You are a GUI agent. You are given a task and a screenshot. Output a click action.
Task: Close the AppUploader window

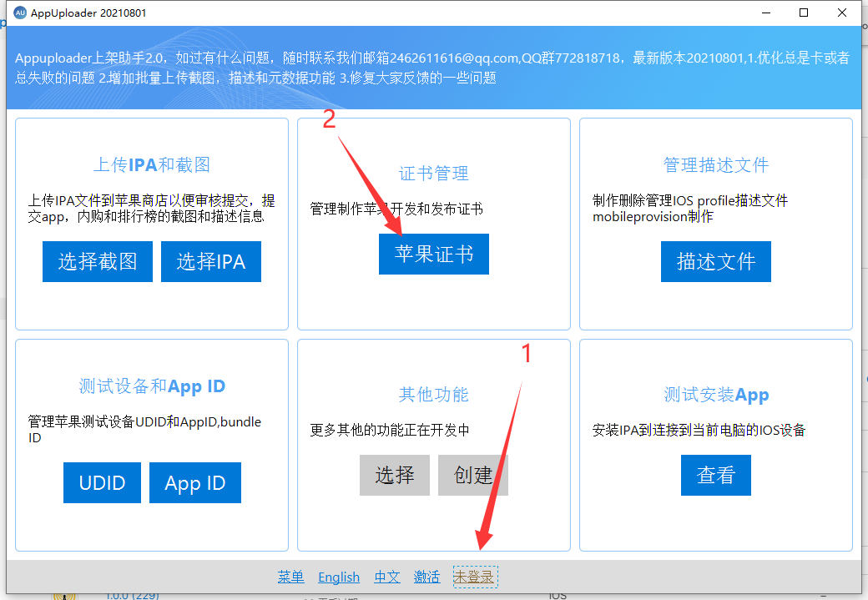click(x=842, y=13)
